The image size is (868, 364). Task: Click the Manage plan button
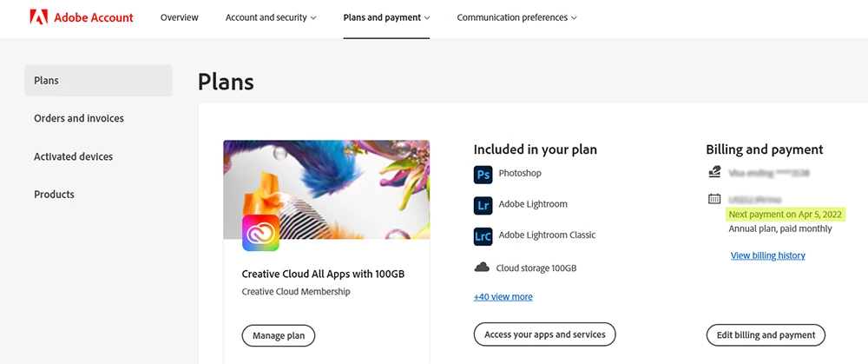[279, 335]
